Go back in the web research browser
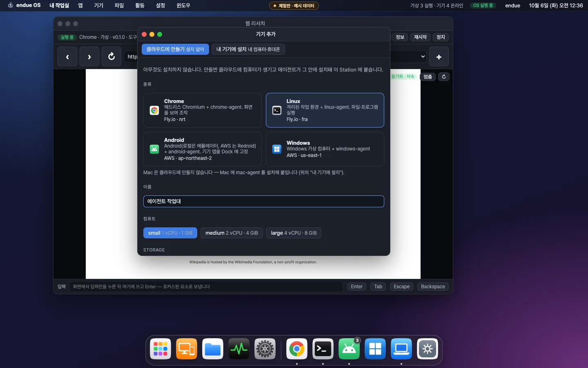This screenshot has width=588, height=368. 67,57
